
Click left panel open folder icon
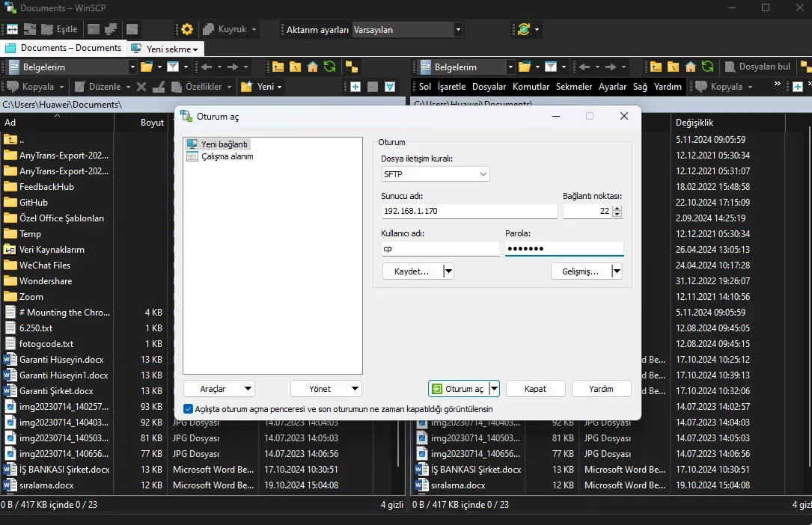pos(147,67)
